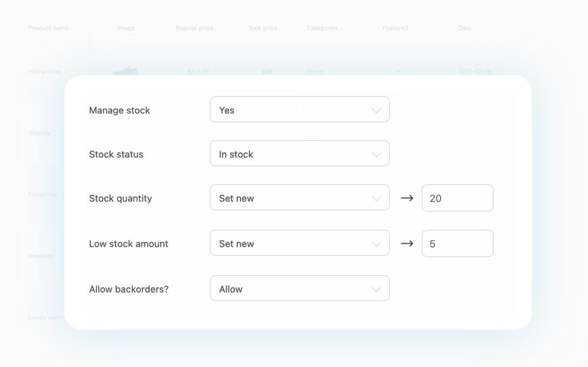Click the Product name column header

coord(48,27)
